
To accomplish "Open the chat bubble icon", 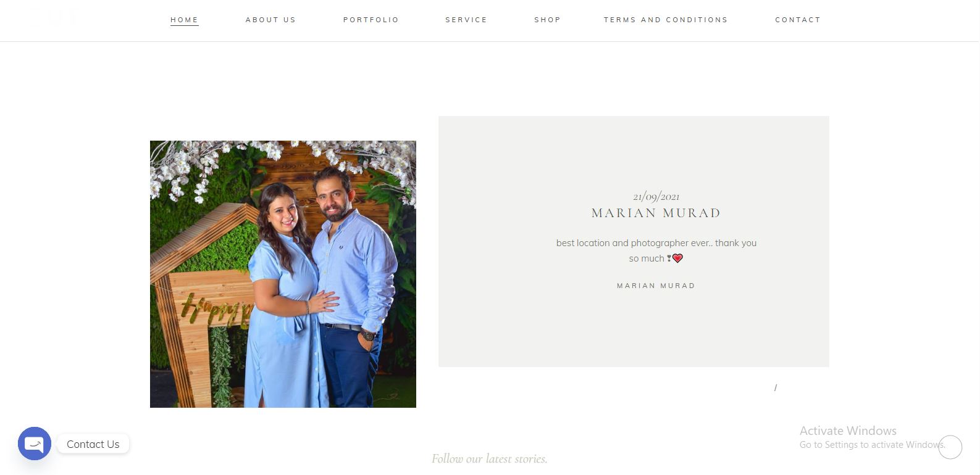I will click(x=35, y=444).
